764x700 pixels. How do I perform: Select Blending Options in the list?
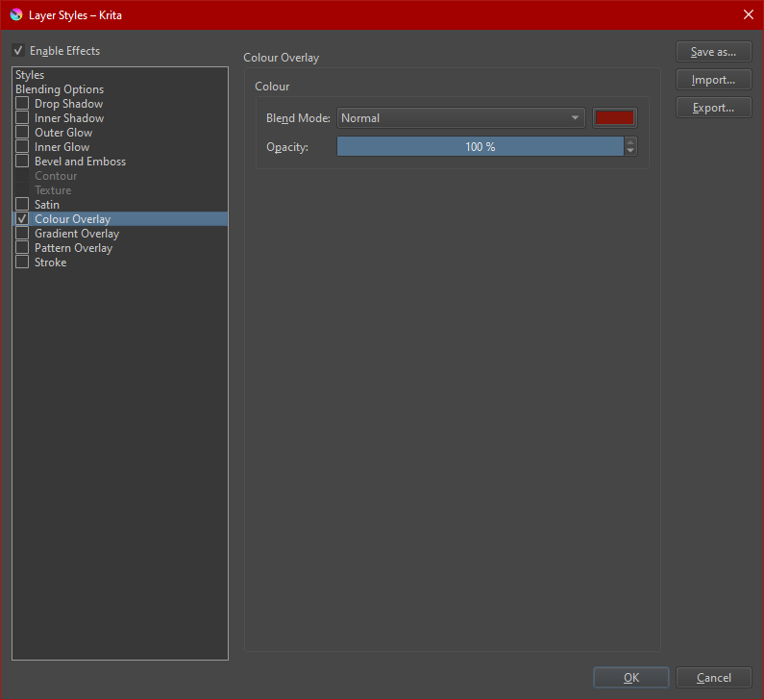[x=60, y=89]
